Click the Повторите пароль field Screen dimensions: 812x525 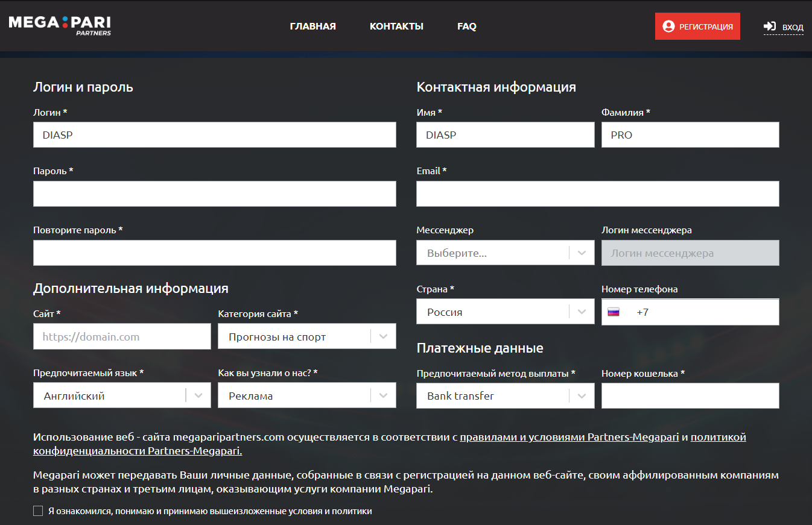[215, 253]
